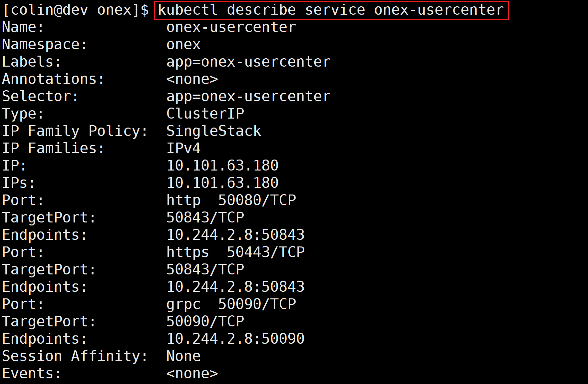Click the https 50443/TCP port value
Image resolution: width=588 pixels, height=384 pixels.
click(x=235, y=252)
